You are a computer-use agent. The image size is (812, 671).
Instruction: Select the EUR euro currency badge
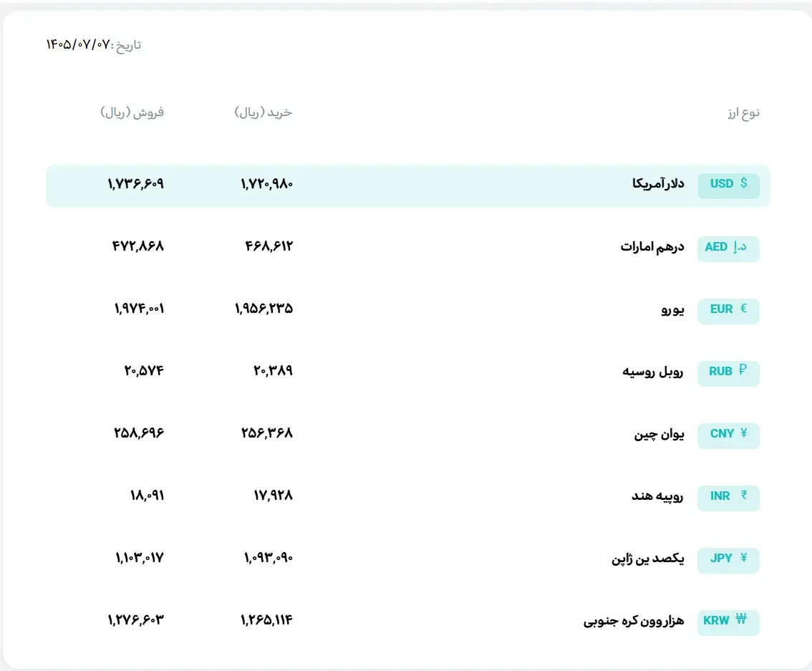tap(728, 310)
